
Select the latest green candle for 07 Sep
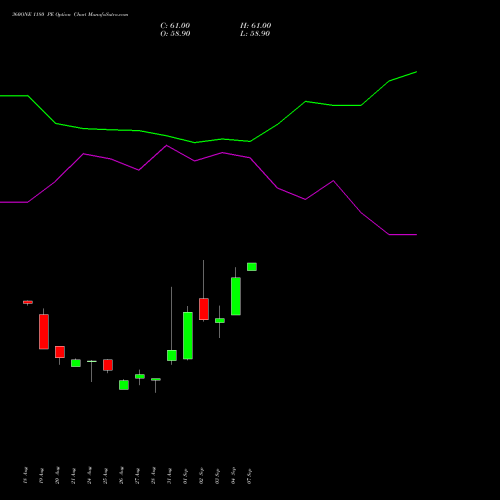[x=252, y=267]
